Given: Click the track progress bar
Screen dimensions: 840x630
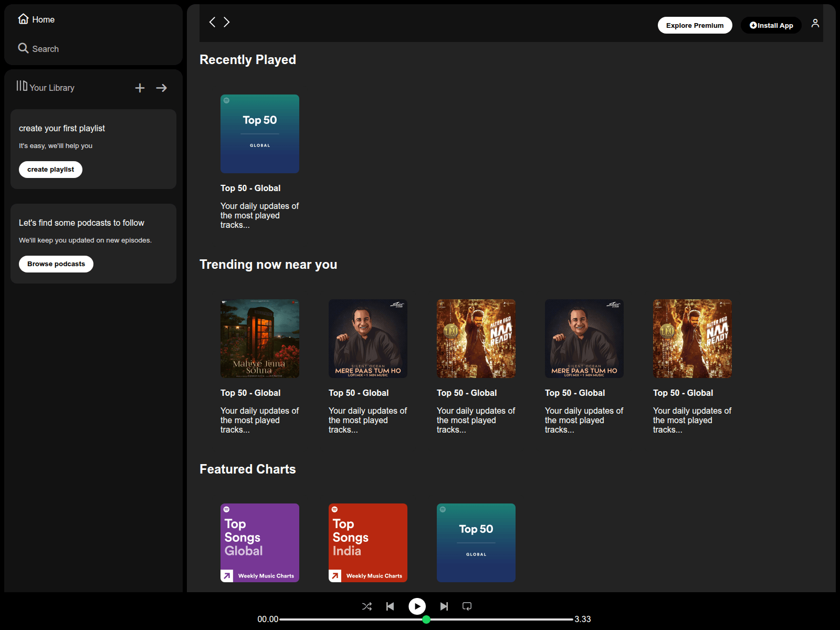Looking at the screenshot, I should pyautogui.click(x=426, y=619).
